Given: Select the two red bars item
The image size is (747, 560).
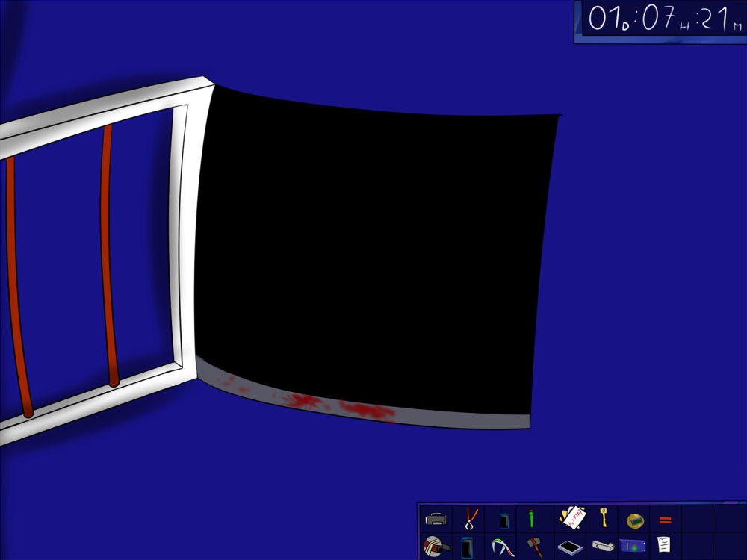Looking at the screenshot, I should click(665, 520).
